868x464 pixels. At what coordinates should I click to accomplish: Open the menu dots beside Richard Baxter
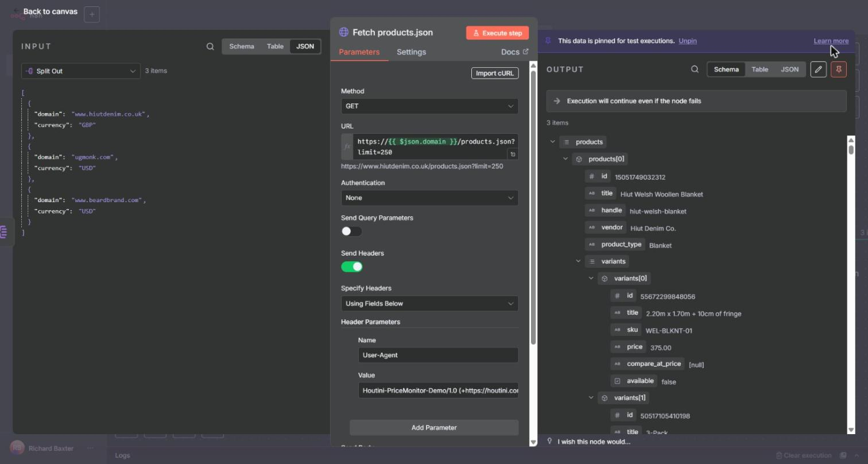90,448
